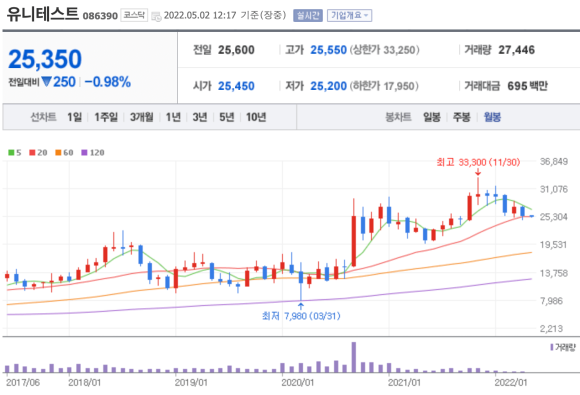This screenshot has height=395, width=580.
Task: Click the 시가 value 25,450
Action: click(x=236, y=86)
